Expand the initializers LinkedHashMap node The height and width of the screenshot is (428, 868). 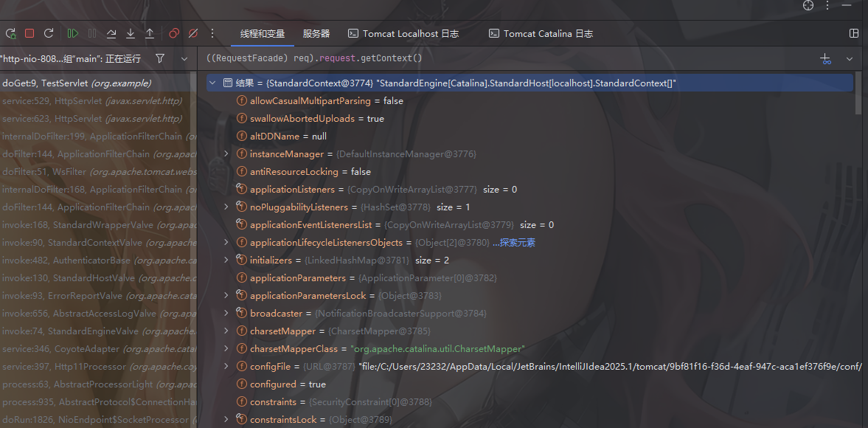pos(226,260)
